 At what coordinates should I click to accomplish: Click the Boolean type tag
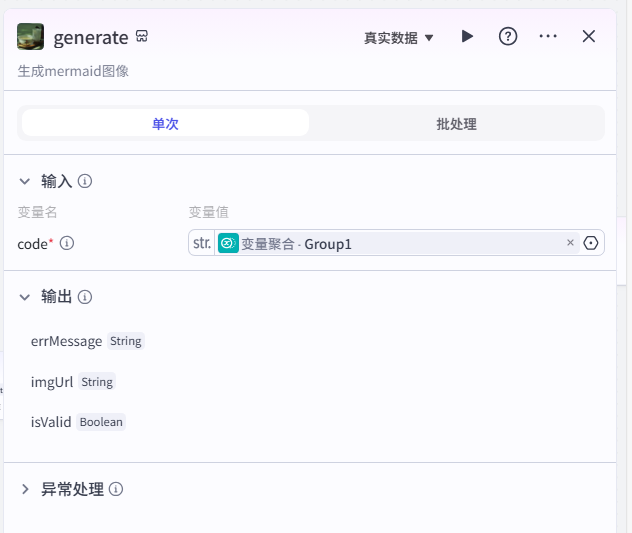[101, 422]
